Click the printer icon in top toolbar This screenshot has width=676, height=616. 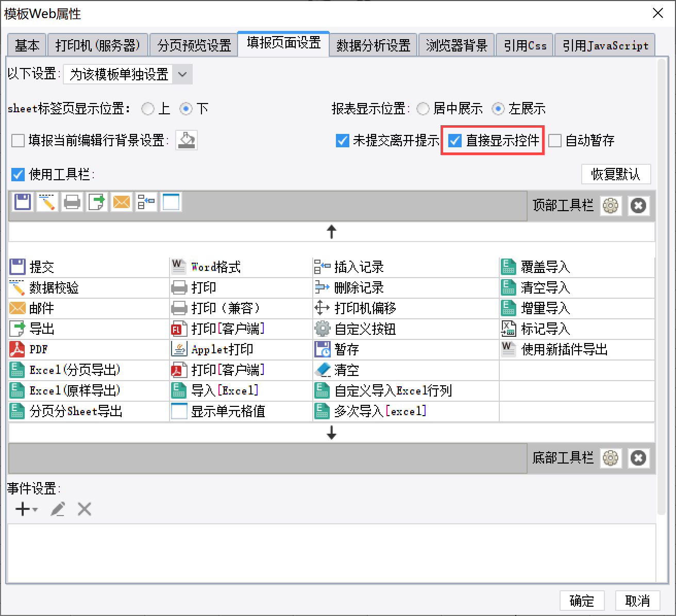(x=72, y=202)
